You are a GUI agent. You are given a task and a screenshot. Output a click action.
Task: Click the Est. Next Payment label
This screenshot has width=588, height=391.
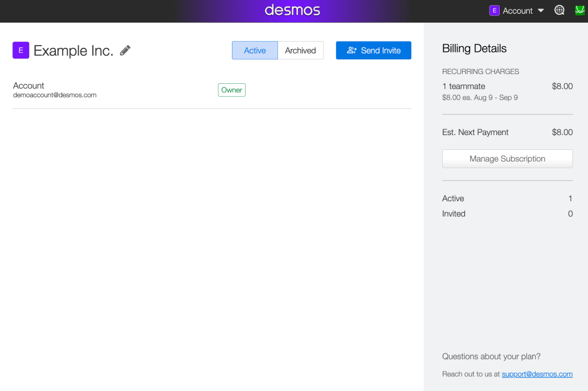coord(475,132)
